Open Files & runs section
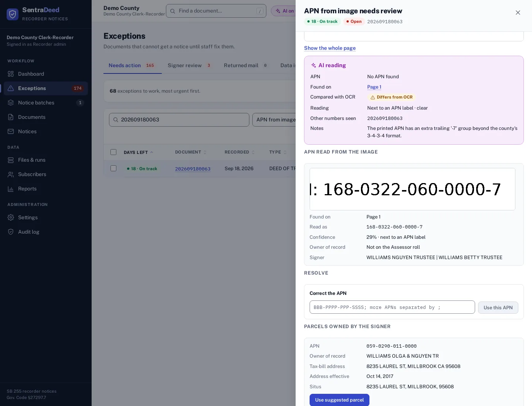532x406 pixels. [x=46, y=160]
